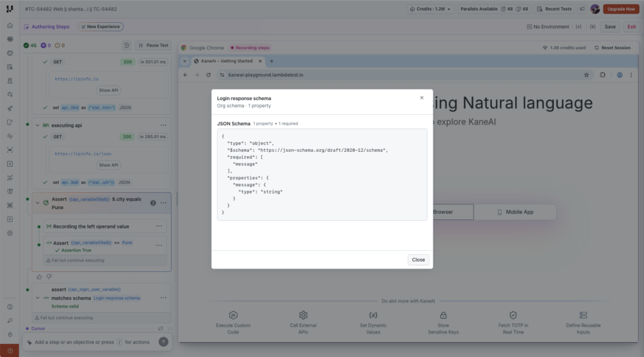Close the Login response schema dialog with X
This screenshot has width=644, height=357.
[x=422, y=98]
